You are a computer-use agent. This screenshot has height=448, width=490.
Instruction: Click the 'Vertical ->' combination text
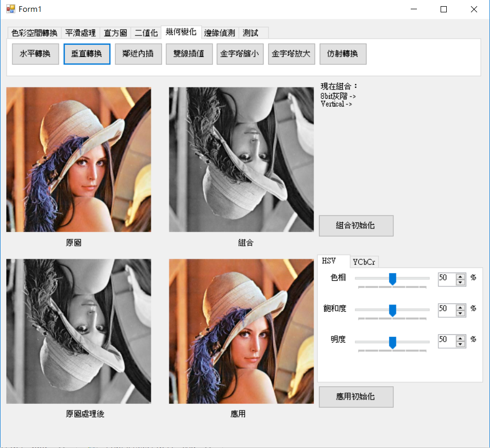point(336,104)
